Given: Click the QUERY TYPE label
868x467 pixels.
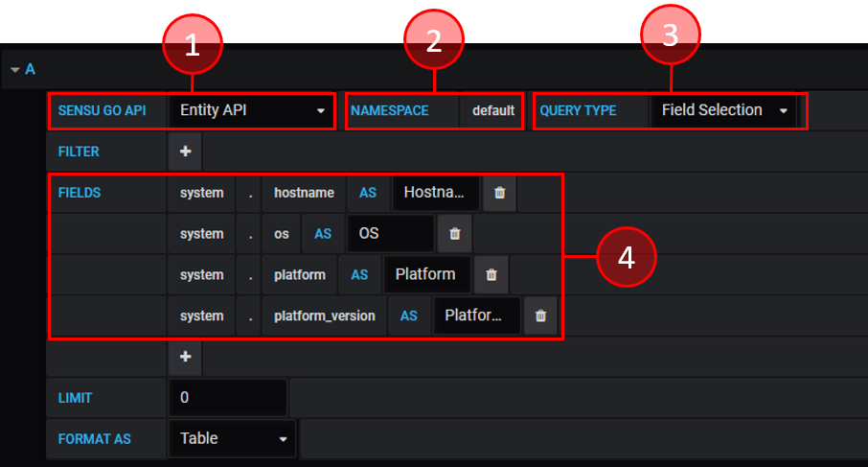Looking at the screenshot, I should point(578,111).
